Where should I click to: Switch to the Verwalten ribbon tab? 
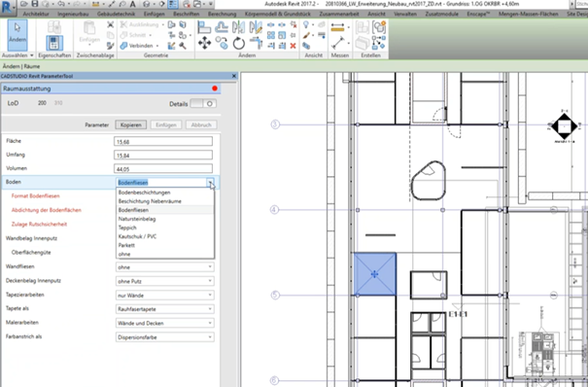click(405, 14)
